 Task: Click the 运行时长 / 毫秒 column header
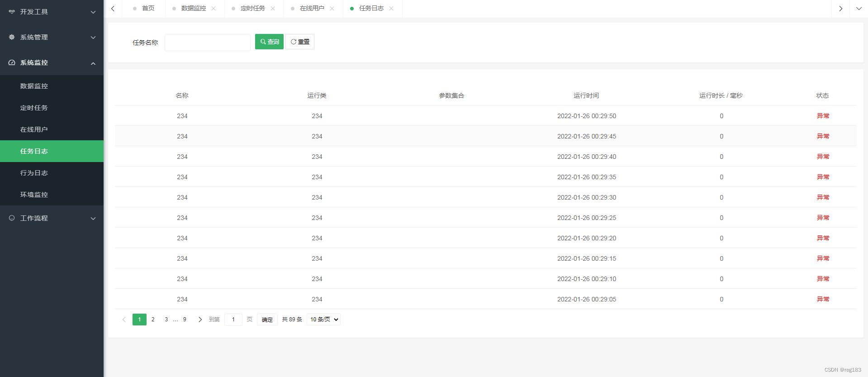click(721, 95)
